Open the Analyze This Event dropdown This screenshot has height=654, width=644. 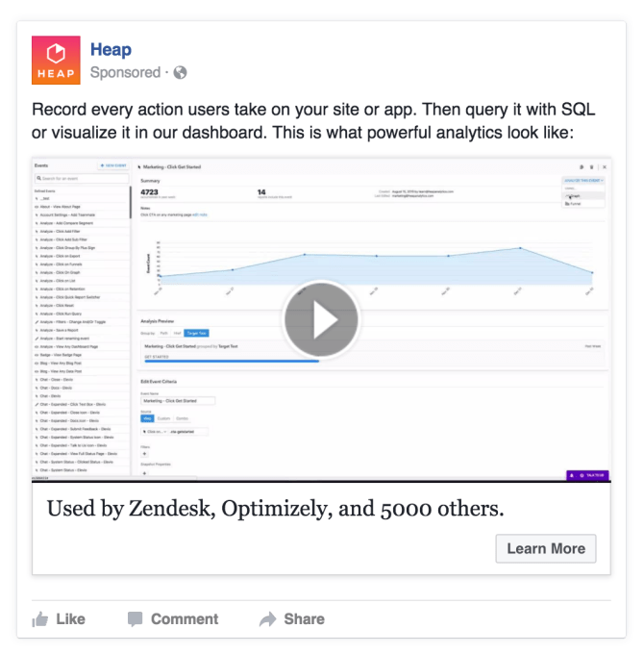coord(582,180)
